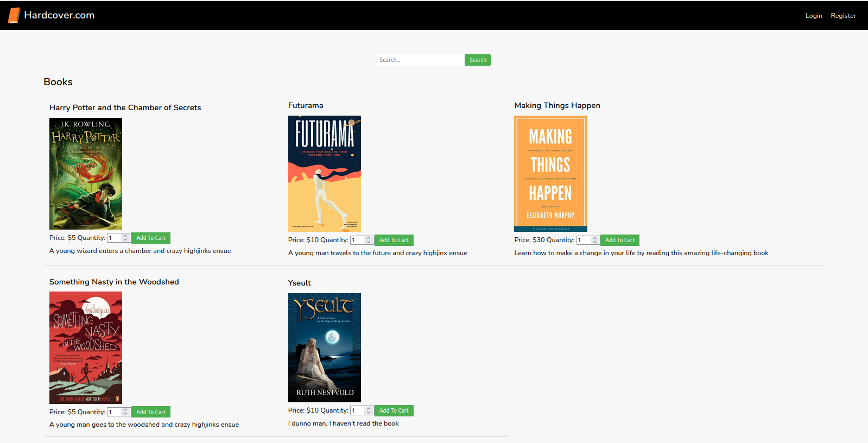
Task: Click the green Search button
Action: point(478,60)
